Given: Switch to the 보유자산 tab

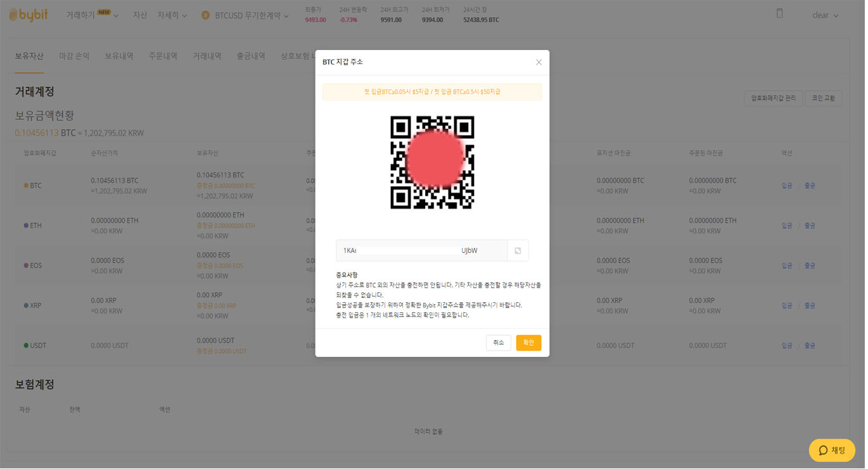Looking at the screenshot, I should pyautogui.click(x=29, y=56).
